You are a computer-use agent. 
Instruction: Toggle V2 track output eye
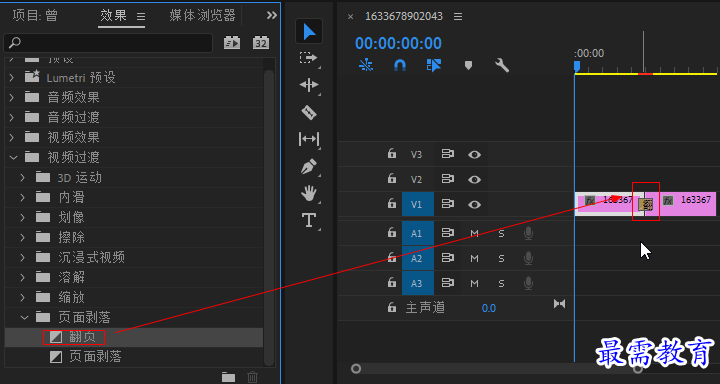tap(474, 180)
